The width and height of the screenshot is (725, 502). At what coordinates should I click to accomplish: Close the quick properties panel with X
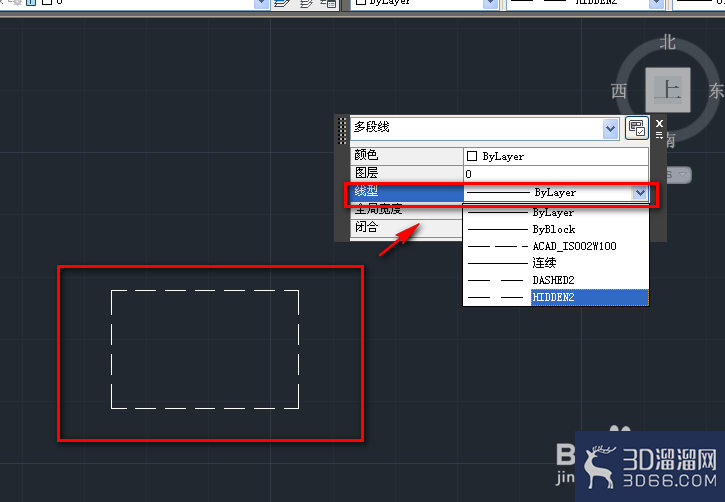tap(660, 123)
